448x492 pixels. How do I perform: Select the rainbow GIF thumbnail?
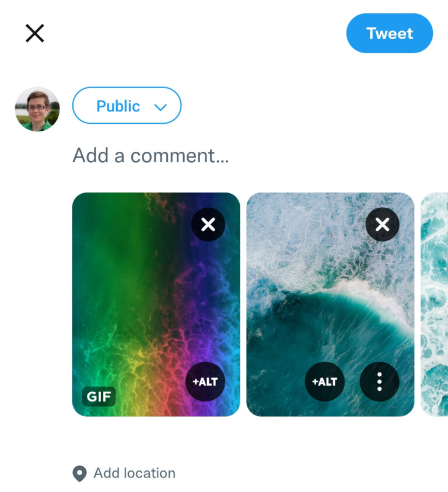(134, 292)
